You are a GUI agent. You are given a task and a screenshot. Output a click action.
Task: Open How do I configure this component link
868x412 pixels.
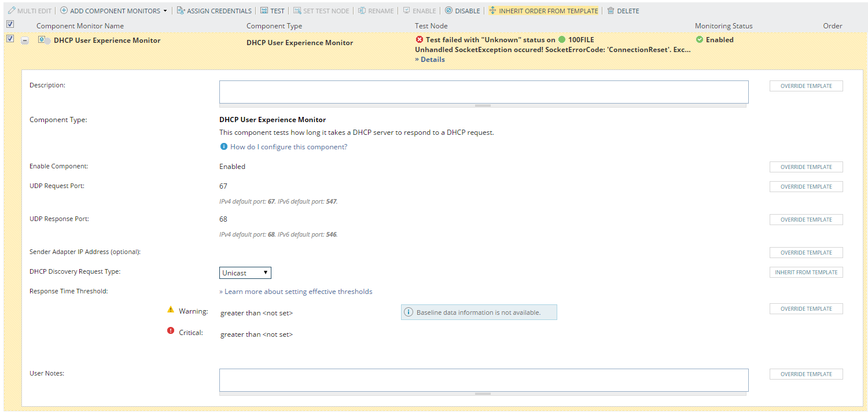tap(289, 147)
